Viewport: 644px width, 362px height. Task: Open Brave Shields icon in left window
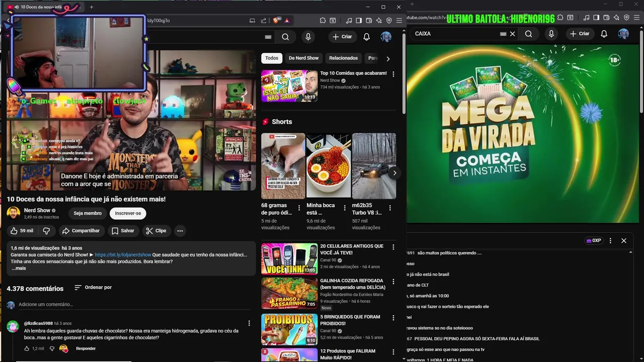[276, 21]
